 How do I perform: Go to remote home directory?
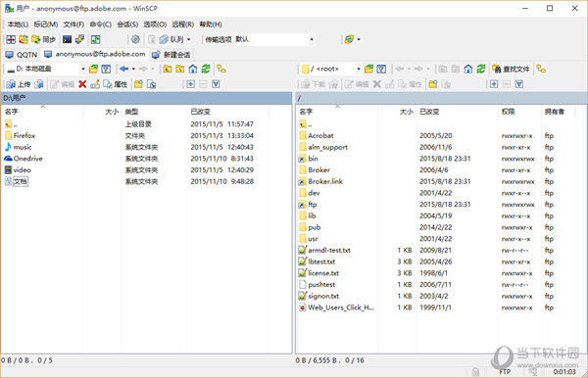click(468, 69)
